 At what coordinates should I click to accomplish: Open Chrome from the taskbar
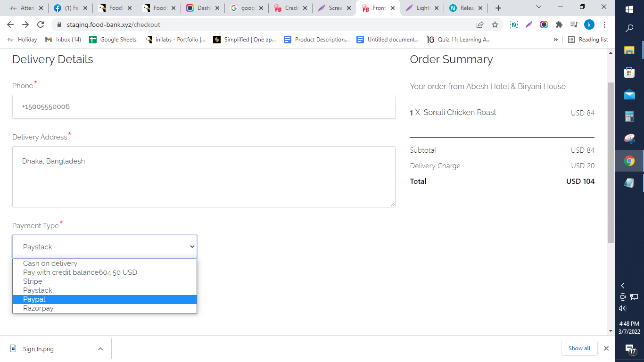click(629, 161)
